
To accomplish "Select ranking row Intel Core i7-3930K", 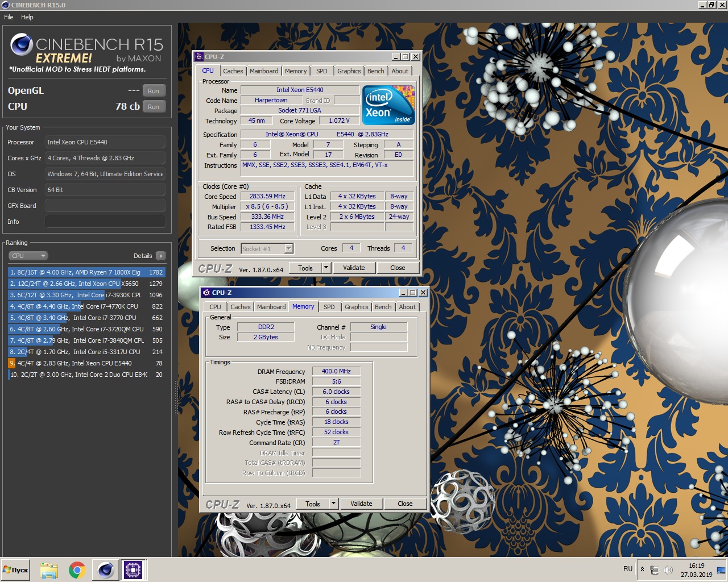I will click(86, 295).
